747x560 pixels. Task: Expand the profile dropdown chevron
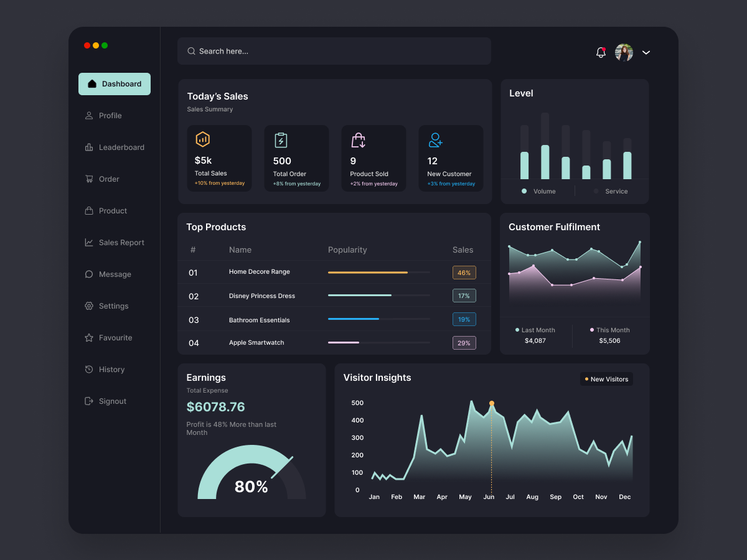646,53
